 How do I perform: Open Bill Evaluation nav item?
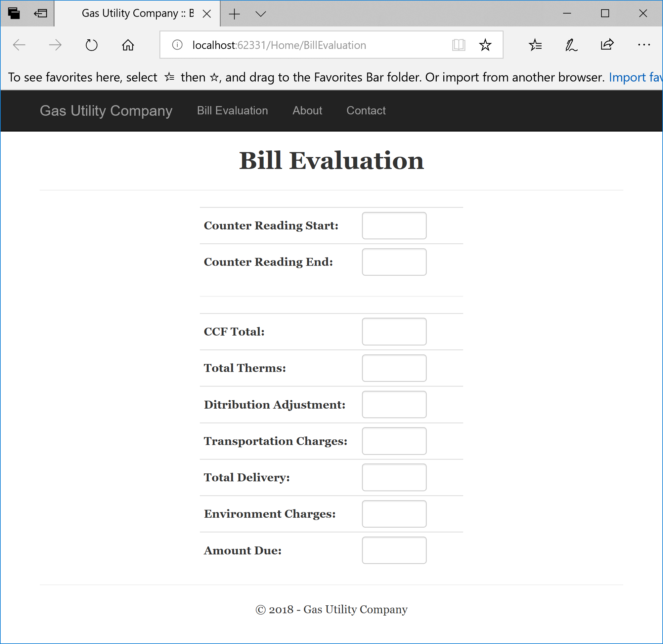pyautogui.click(x=233, y=111)
